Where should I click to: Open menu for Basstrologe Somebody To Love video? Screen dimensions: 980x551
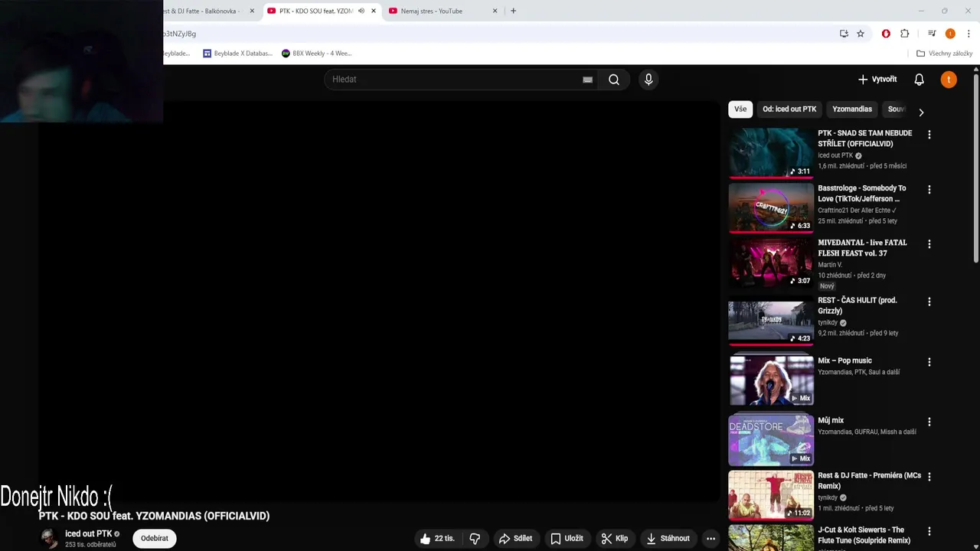tap(929, 190)
